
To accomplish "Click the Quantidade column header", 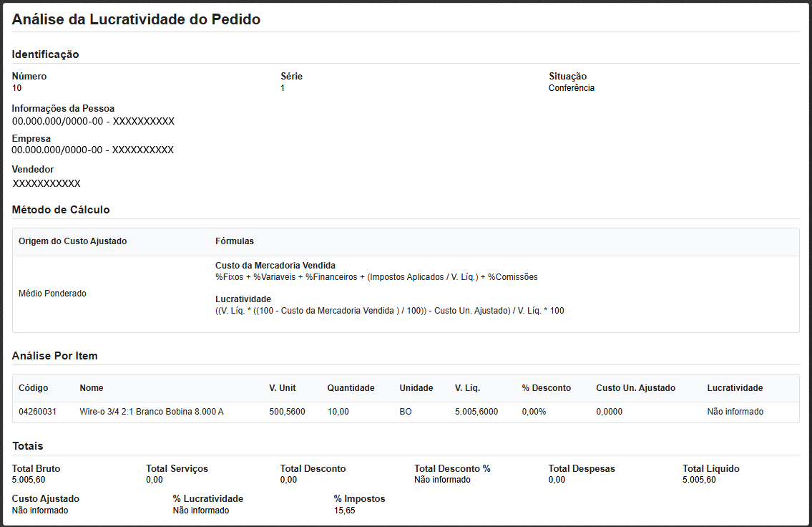I will click(x=351, y=388).
